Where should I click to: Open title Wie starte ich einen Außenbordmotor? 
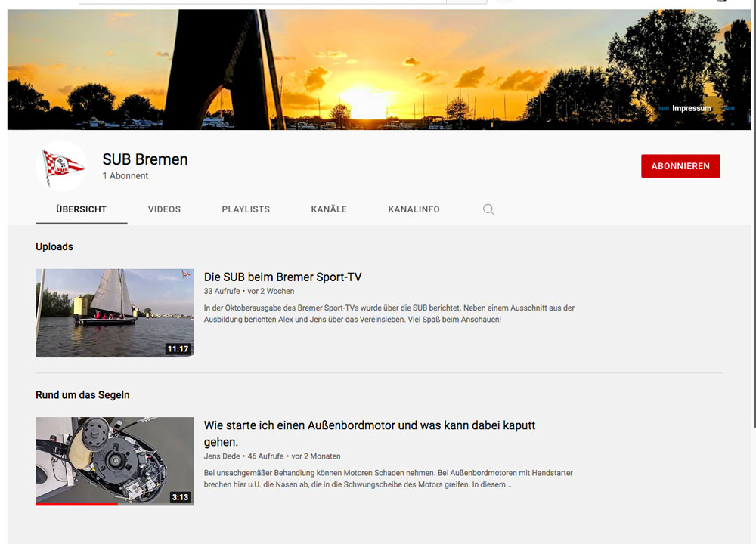(370, 434)
